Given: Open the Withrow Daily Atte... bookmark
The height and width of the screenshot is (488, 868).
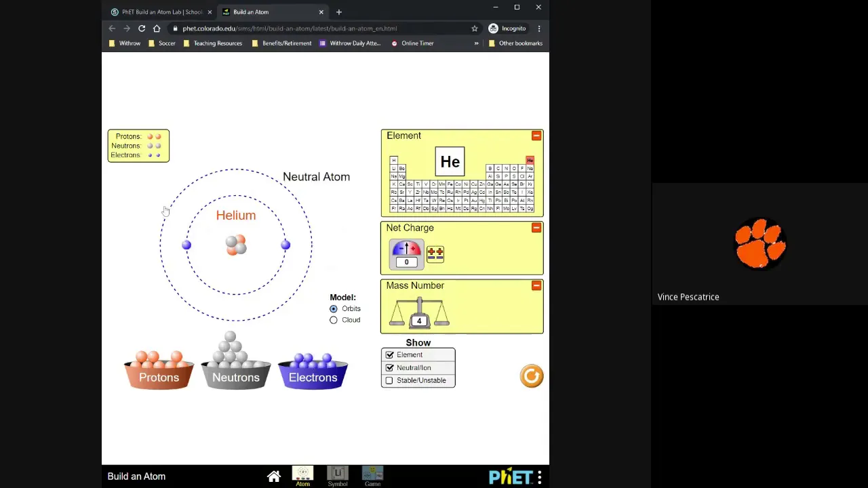Looking at the screenshot, I should (x=350, y=43).
